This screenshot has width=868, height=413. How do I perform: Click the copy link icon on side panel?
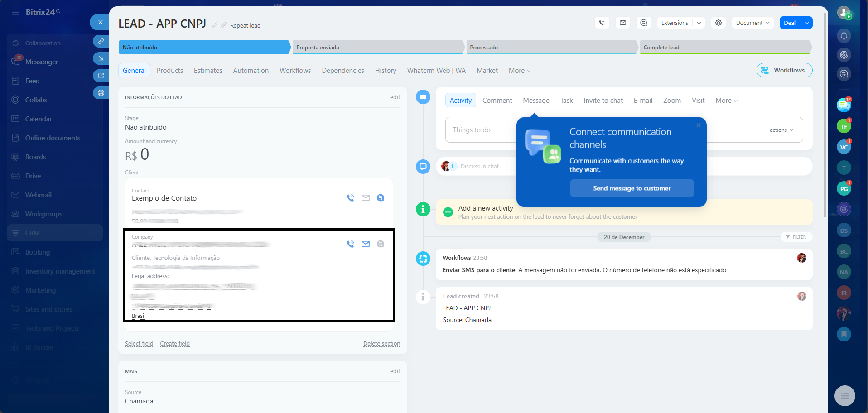(x=101, y=41)
